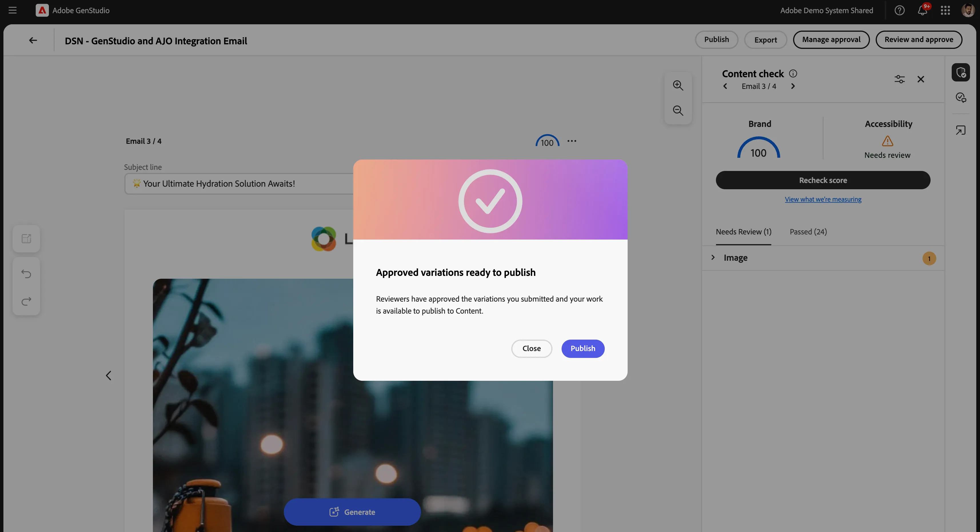Image resolution: width=980 pixels, height=532 pixels.
Task: Click the Export button in the header
Action: pyautogui.click(x=765, y=39)
